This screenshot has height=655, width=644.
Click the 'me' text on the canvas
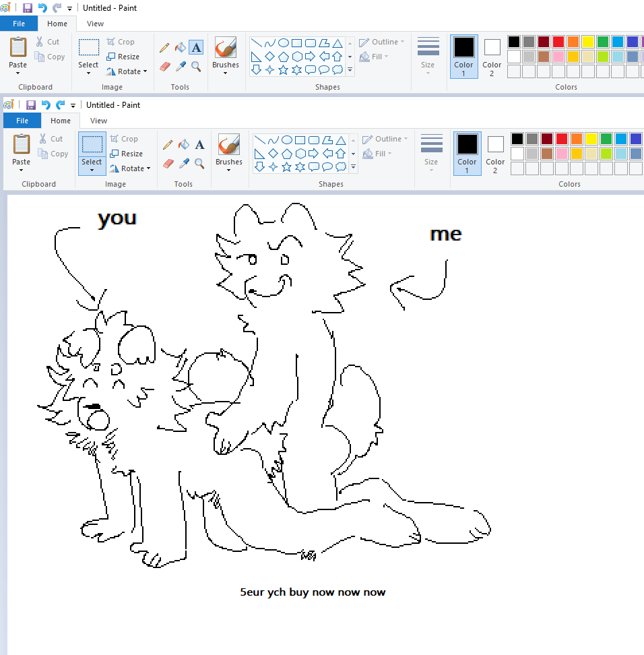pyautogui.click(x=446, y=235)
